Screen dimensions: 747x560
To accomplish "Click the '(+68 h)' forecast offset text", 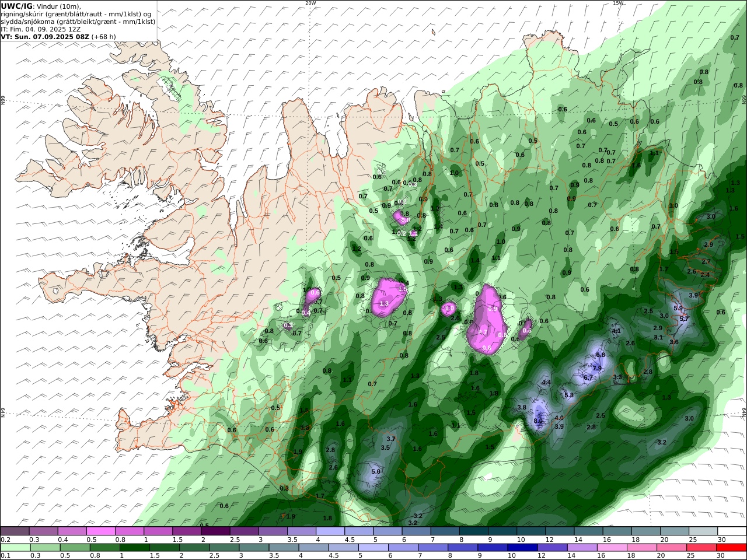I will pos(104,37).
